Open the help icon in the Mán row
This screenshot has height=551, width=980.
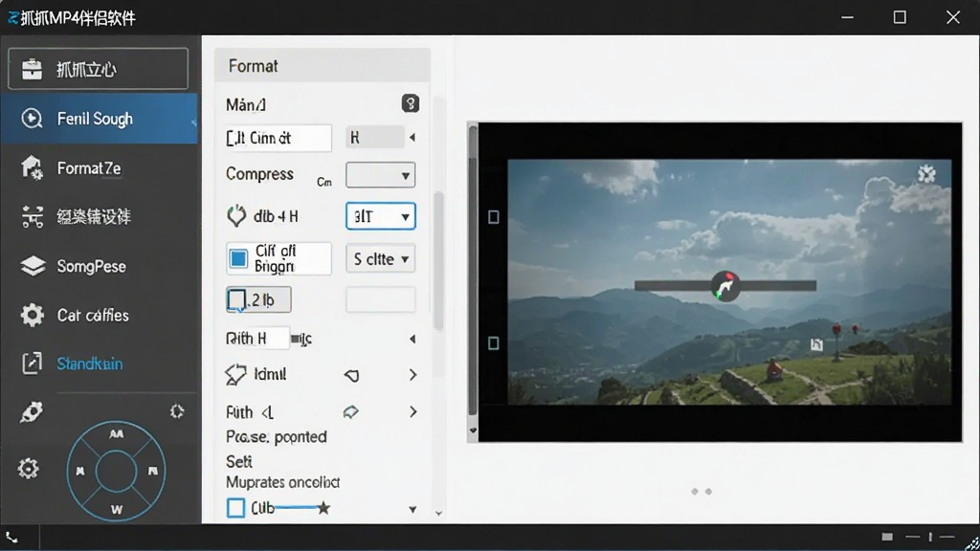click(410, 103)
